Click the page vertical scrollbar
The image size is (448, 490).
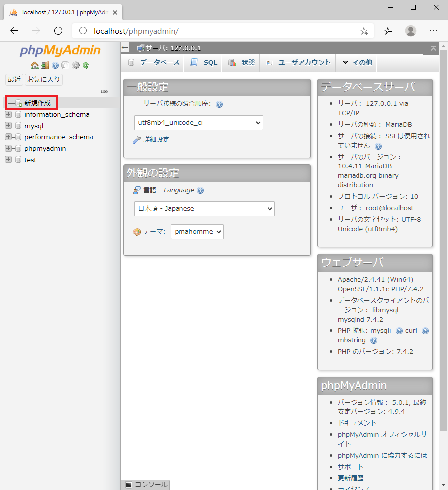(444, 241)
